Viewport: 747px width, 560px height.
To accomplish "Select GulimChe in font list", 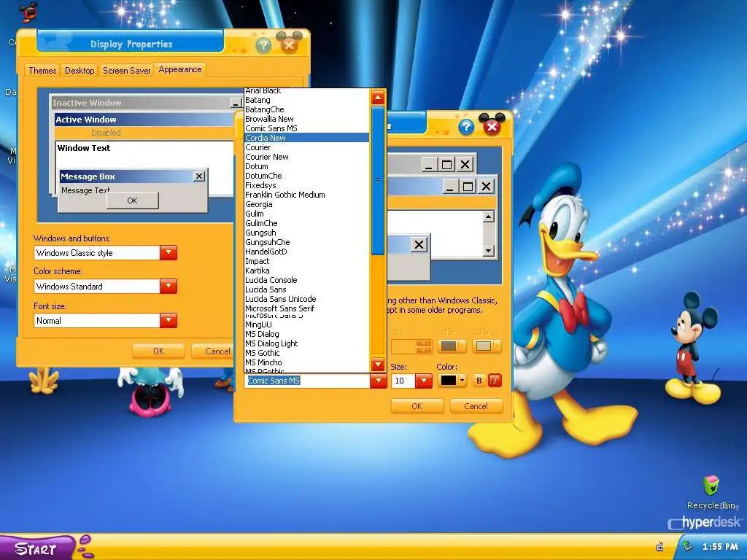I will tap(307, 223).
